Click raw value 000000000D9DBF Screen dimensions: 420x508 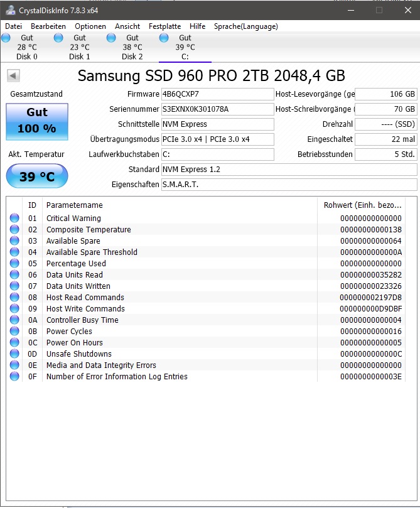pyautogui.click(x=370, y=309)
